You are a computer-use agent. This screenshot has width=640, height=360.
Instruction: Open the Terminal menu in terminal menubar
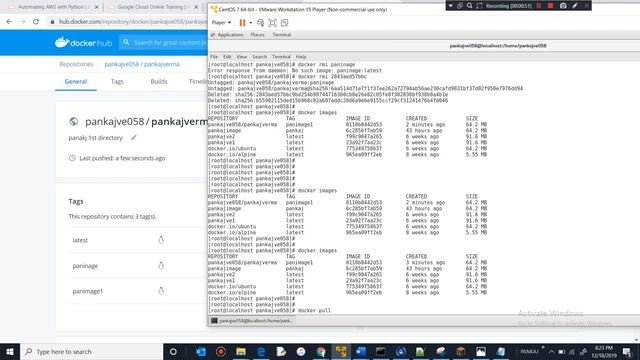tap(281, 57)
